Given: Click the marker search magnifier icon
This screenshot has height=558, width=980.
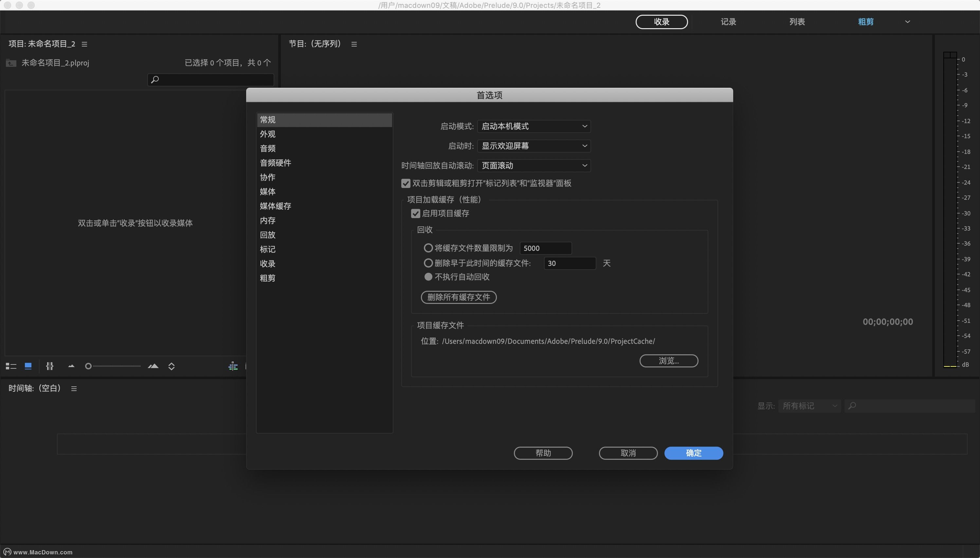Looking at the screenshot, I should pos(852,405).
